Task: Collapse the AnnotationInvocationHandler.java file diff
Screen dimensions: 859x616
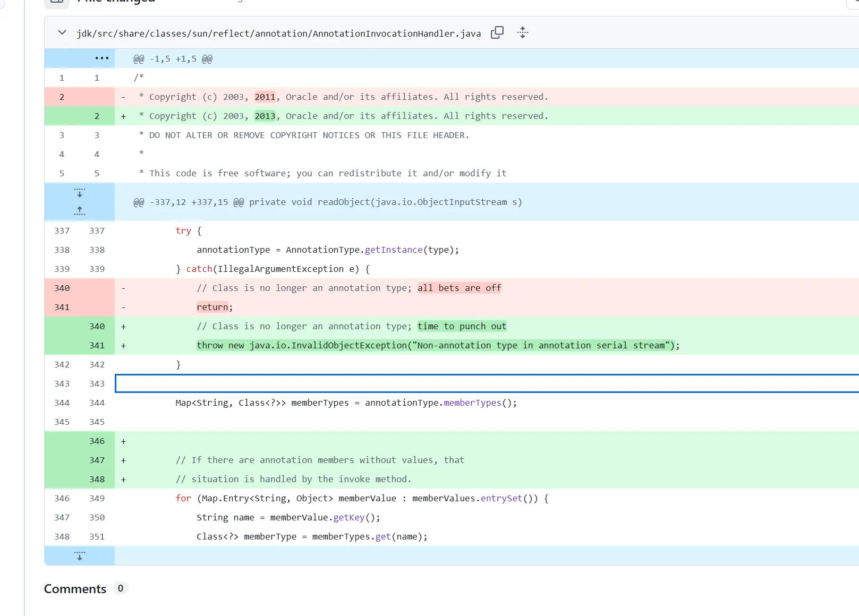Action: pos(62,33)
